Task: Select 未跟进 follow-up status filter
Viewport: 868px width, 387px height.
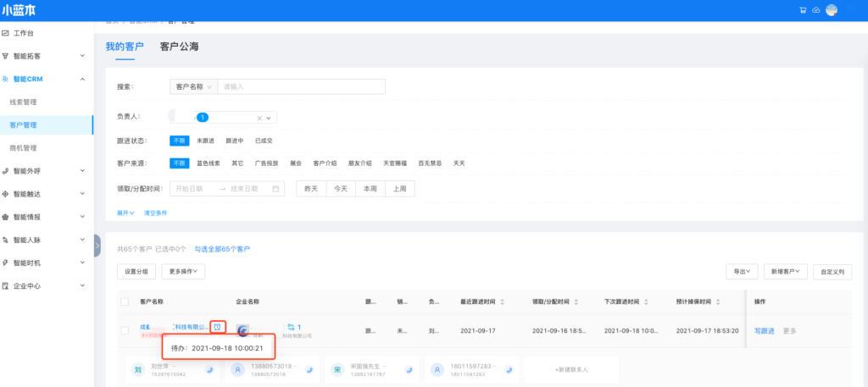Action: 205,141
